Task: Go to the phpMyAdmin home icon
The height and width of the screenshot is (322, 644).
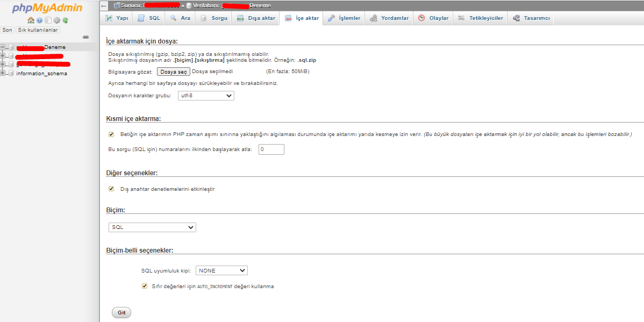Action: pyautogui.click(x=31, y=20)
